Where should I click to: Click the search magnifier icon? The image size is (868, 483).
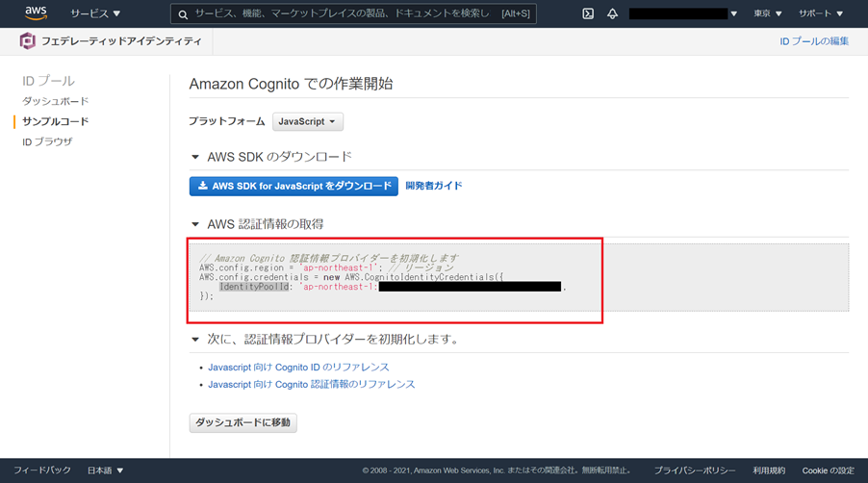(183, 14)
